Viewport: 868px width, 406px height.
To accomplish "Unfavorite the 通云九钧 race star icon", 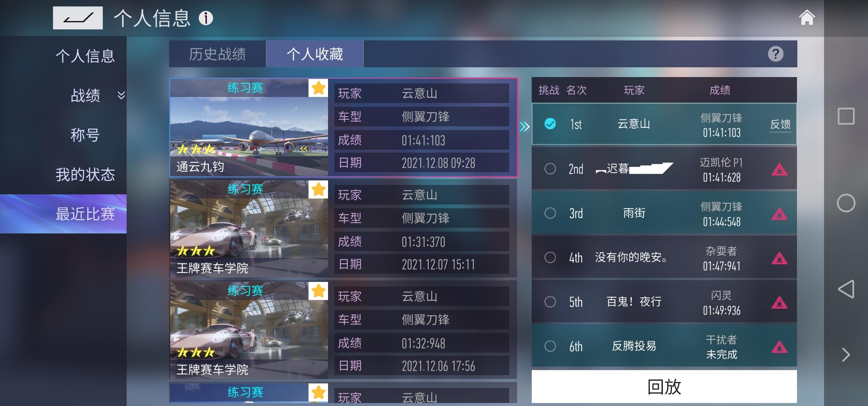I will point(318,88).
